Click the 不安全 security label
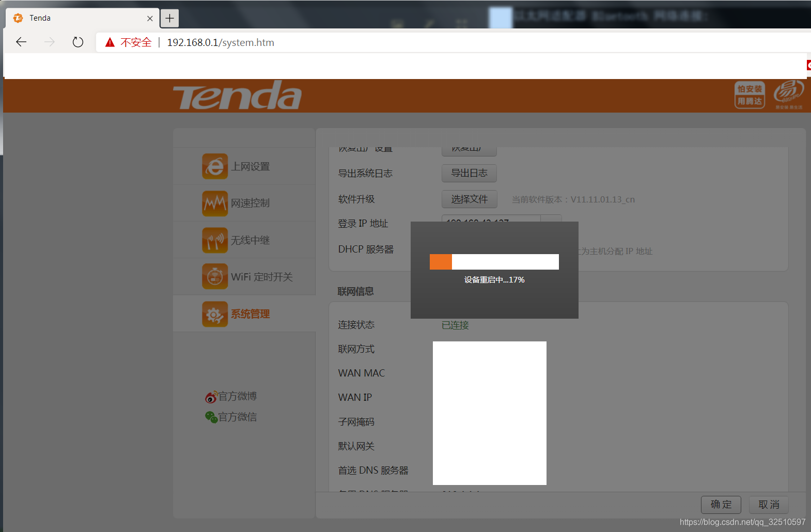 tap(136, 42)
